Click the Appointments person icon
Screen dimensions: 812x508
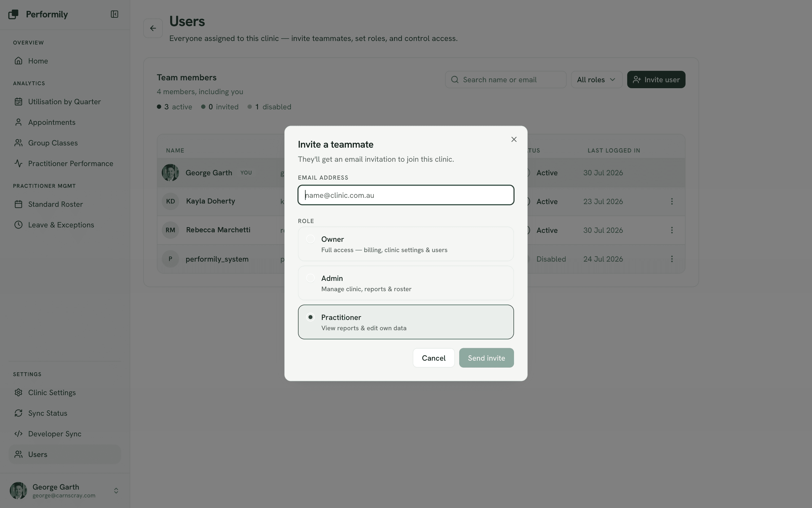pyautogui.click(x=18, y=122)
